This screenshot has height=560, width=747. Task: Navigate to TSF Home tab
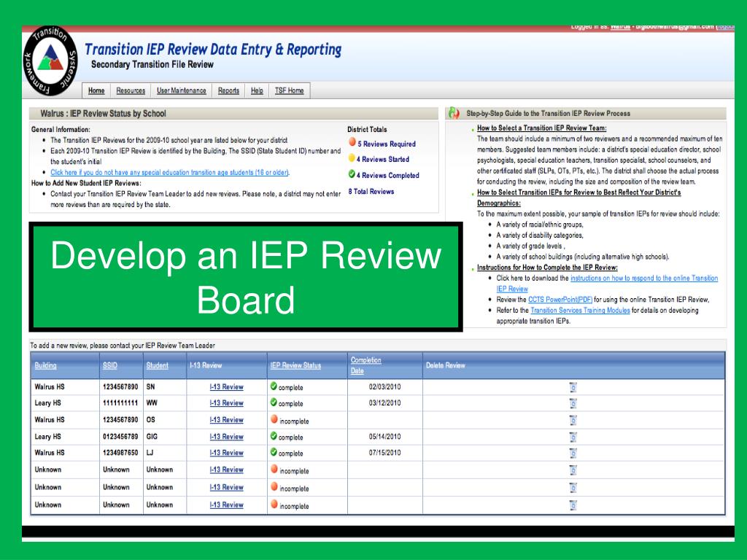289,90
